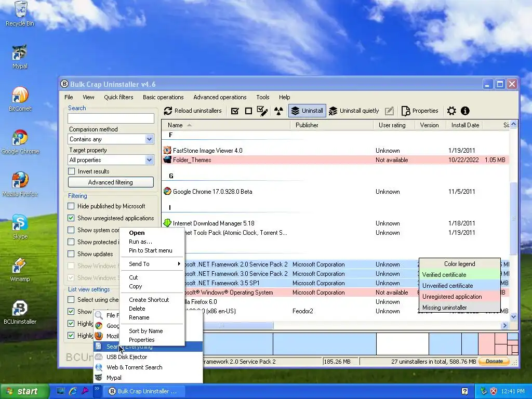Click the Unregistered application red legend swatch
The width and height of the screenshot is (532, 399).
click(459, 297)
